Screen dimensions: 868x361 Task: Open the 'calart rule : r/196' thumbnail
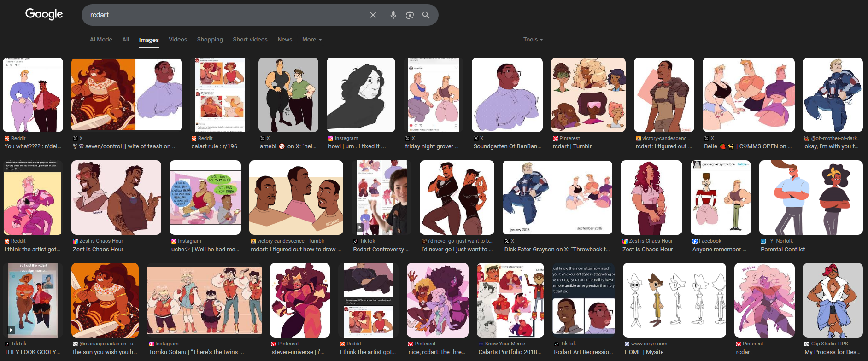[220, 95]
